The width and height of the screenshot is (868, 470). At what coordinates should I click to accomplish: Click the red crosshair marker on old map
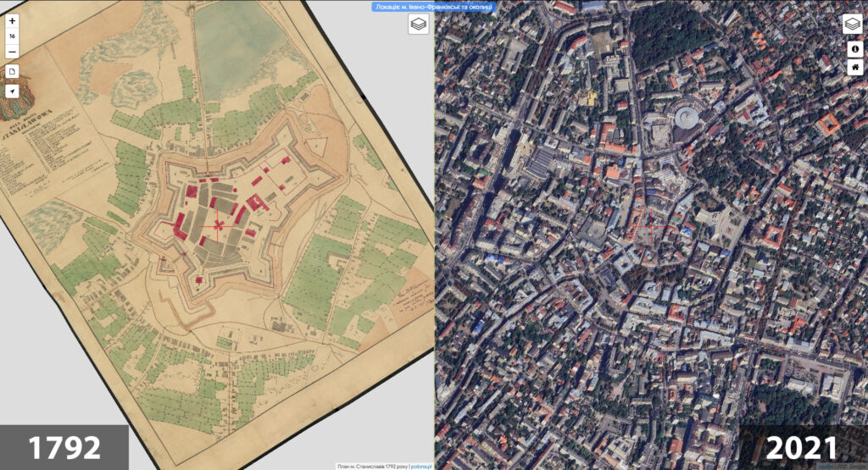tap(218, 225)
